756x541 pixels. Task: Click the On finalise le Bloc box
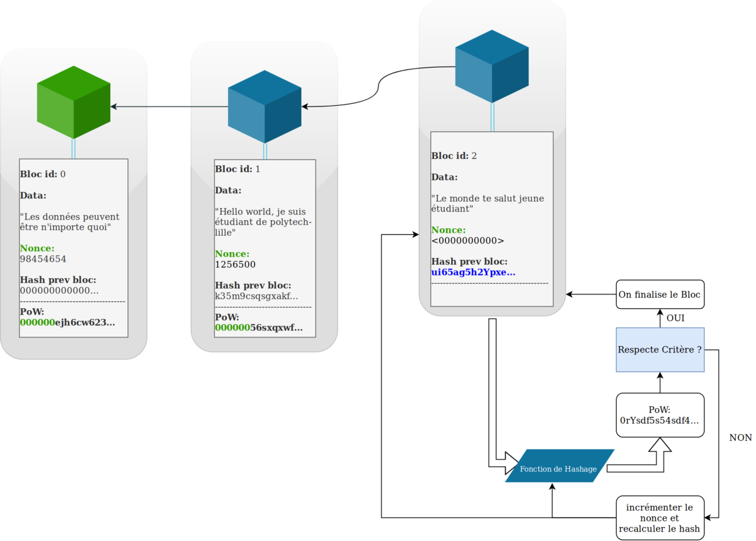click(x=660, y=294)
